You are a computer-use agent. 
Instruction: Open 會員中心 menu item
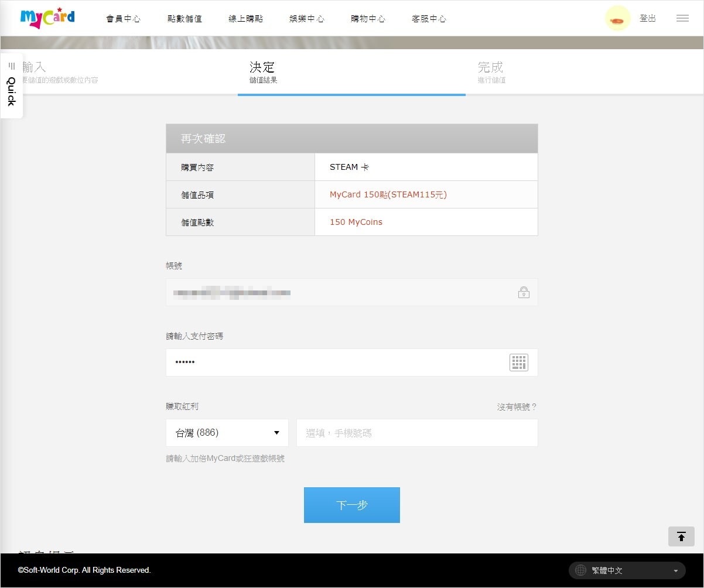coord(123,19)
